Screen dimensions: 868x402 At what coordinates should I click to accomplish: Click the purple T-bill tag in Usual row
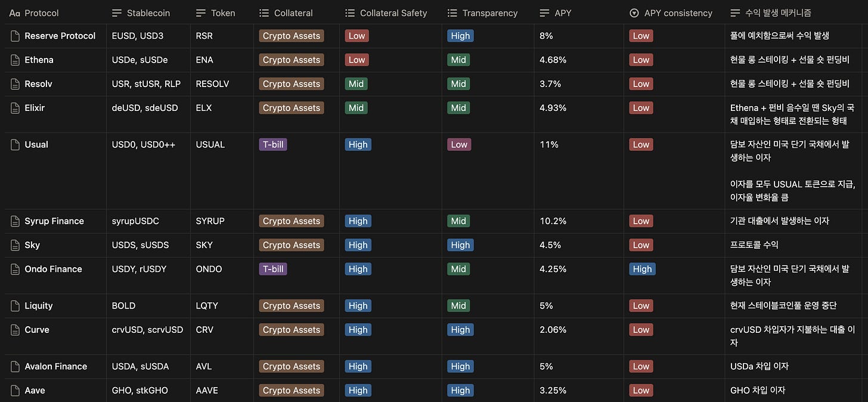pos(273,144)
